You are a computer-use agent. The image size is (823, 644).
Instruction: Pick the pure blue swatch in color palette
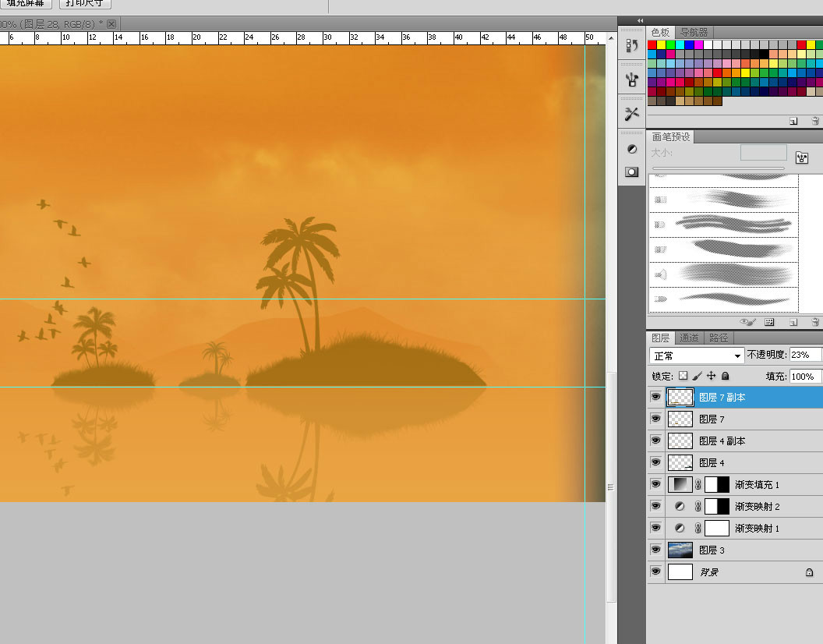pos(689,44)
